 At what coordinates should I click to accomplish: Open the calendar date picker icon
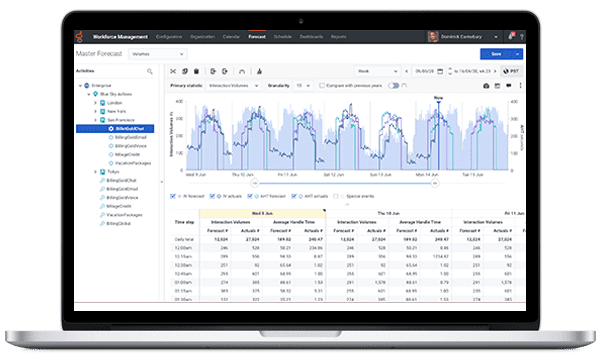(440, 71)
